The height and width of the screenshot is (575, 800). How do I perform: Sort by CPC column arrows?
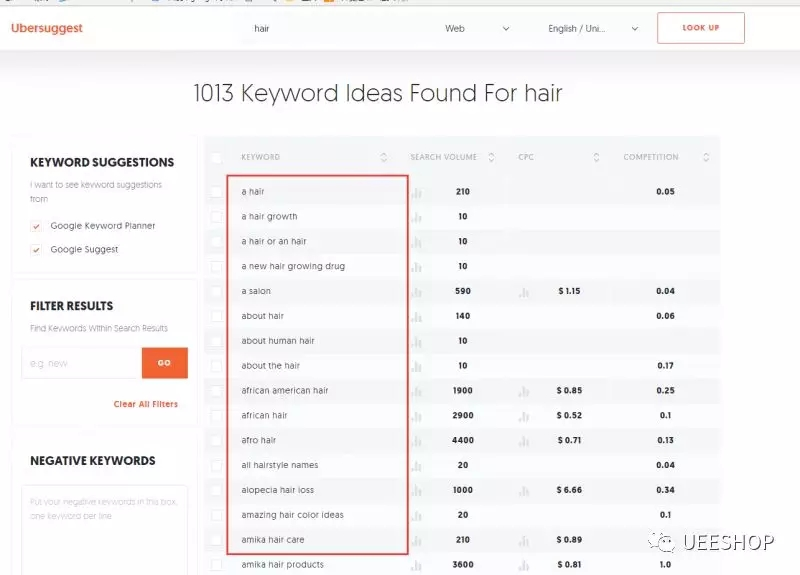(x=596, y=157)
